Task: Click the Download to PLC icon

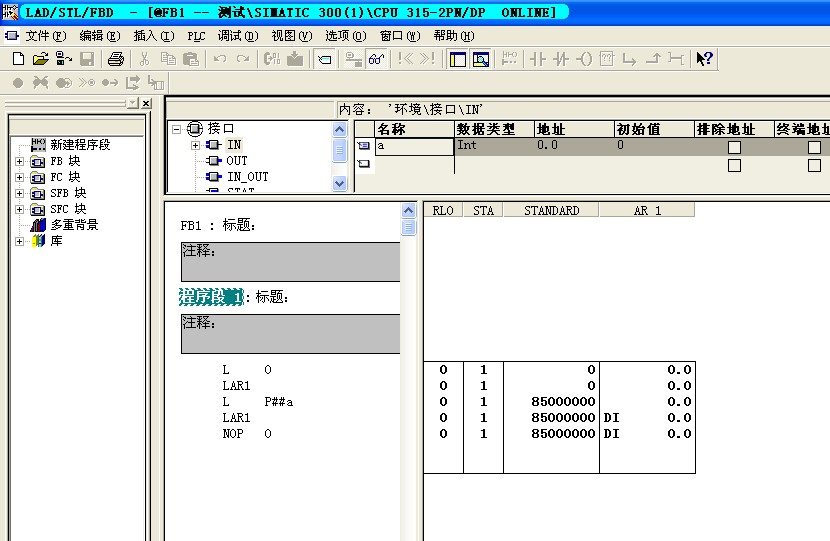Action: tap(295, 59)
